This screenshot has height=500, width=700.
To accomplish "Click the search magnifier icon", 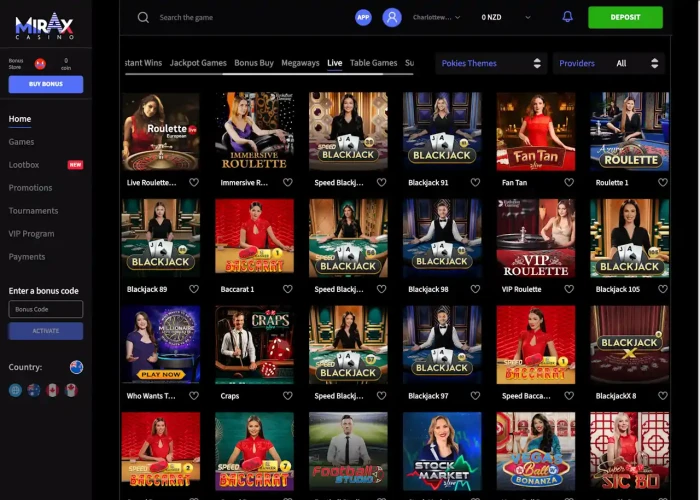I will coord(143,17).
